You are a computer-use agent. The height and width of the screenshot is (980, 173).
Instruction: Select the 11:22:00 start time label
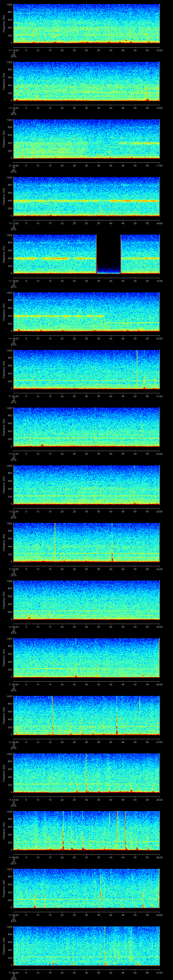pyautogui.click(x=14, y=511)
